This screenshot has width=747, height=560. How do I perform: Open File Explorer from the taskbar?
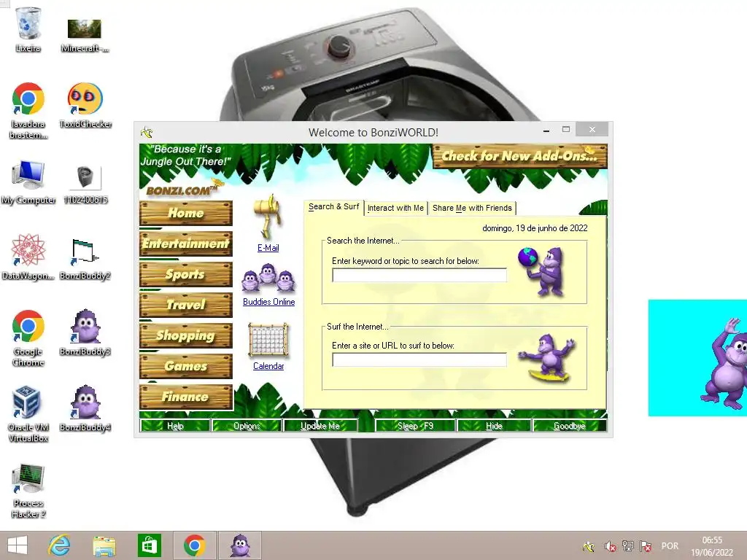click(104, 546)
